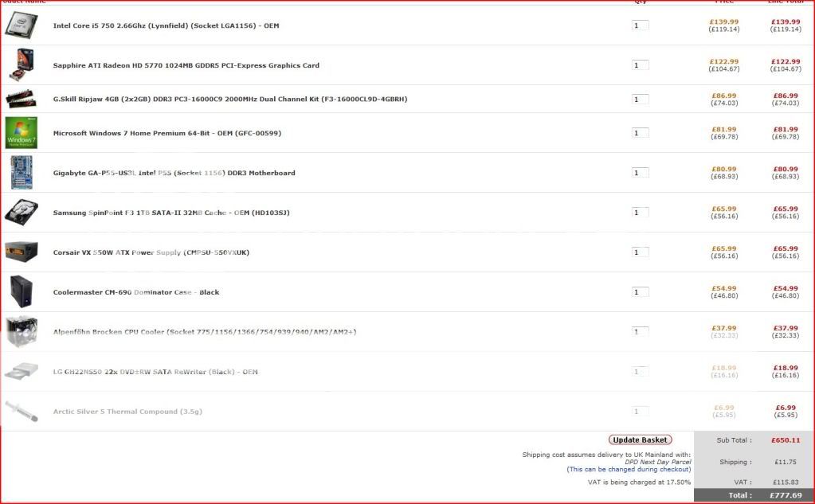Image resolution: width=815 pixels, height=504 pixels.
Task: Open the Sapphire ATI Radeon HD 5770 link
Action: [186, 65]
